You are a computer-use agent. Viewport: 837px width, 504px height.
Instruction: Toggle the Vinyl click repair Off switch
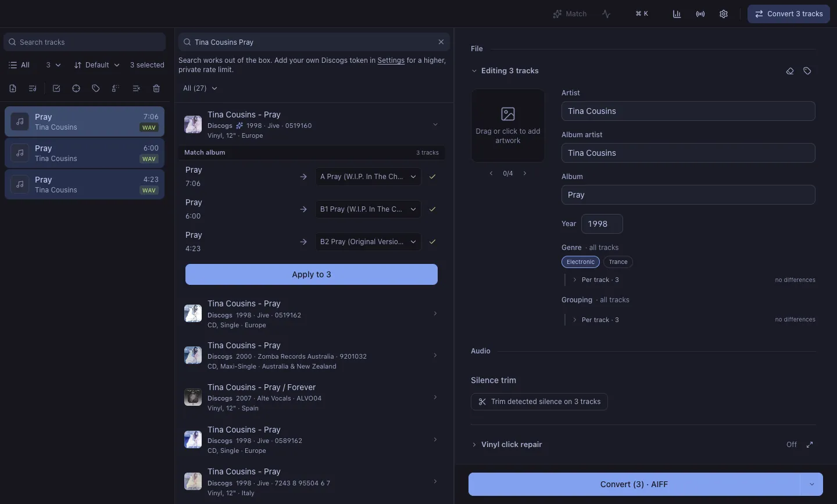coord(792,445)
